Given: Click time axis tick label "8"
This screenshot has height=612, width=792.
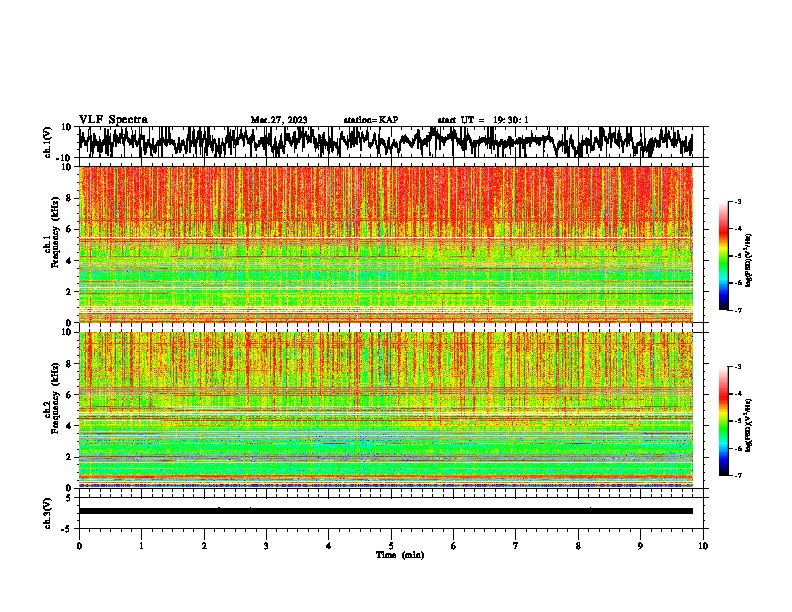Looking at the screenshot, I should [x=578, y=546].
